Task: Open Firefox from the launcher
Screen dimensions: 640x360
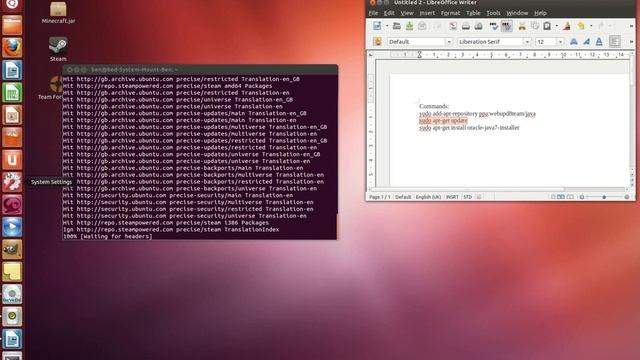Action: point(12,47)
